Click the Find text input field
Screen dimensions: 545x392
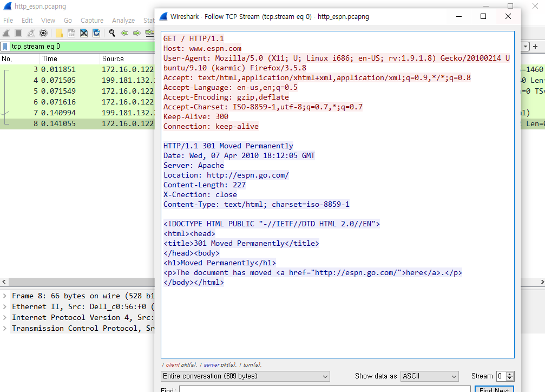(x=325, y=390)
